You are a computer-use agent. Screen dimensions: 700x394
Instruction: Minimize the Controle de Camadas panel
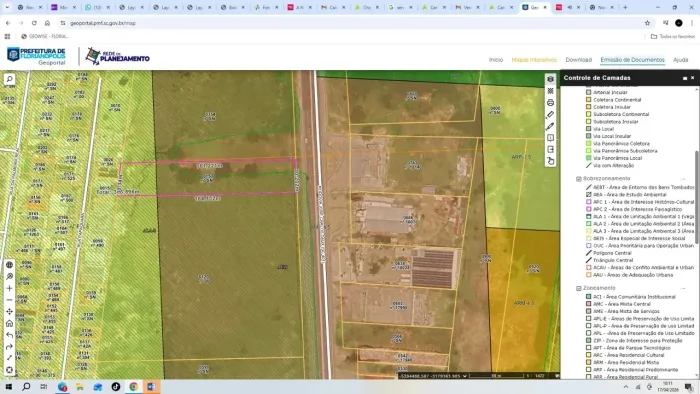(685, 78)
